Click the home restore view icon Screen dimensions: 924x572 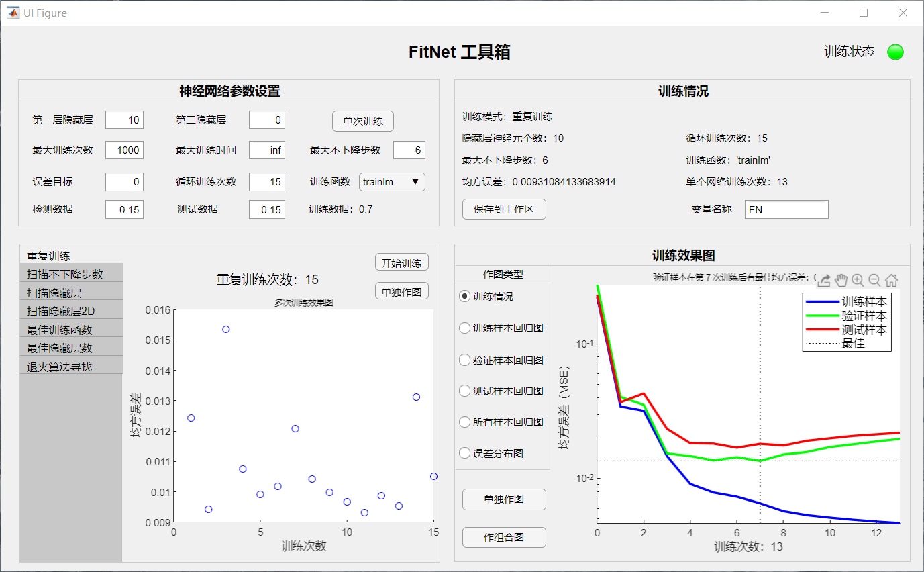pos(891,281)
